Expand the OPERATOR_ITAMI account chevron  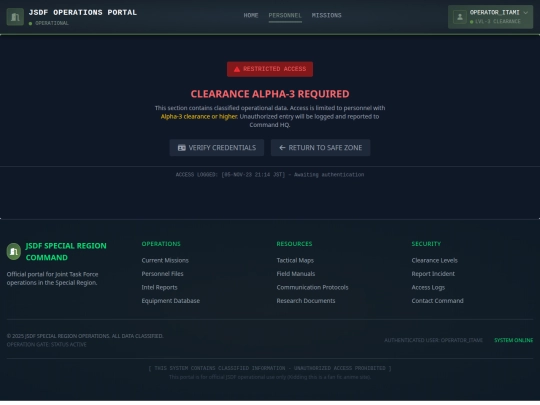[526, 13]
